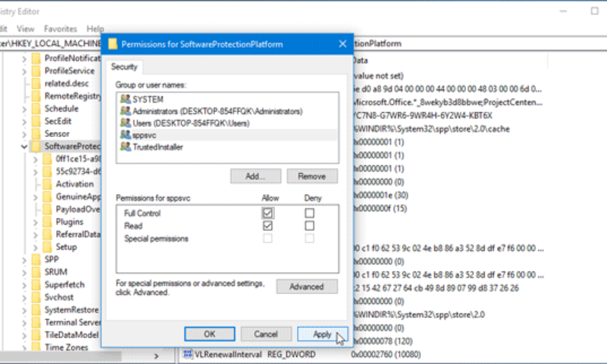The height and width of the screenshot is (364, 607).
Task: Confirm permissions with OK button
Action: pyautogui.click(x=209, y=334)
